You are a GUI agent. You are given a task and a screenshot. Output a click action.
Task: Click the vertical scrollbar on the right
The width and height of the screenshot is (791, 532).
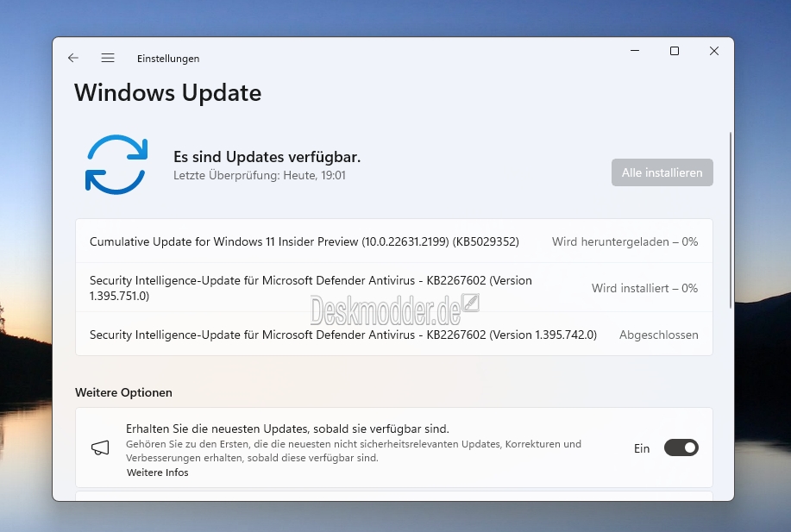(730, 220)
